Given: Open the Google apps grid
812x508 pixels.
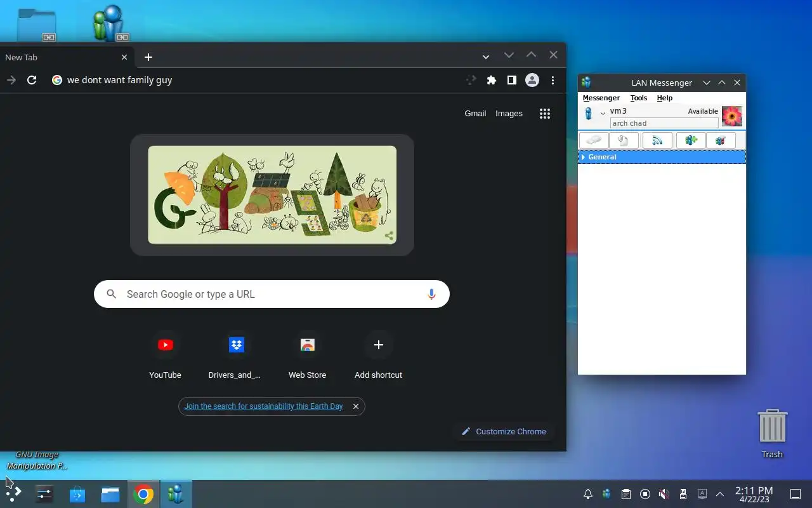Looking at the screenshot, I should [x=544, y=114].
